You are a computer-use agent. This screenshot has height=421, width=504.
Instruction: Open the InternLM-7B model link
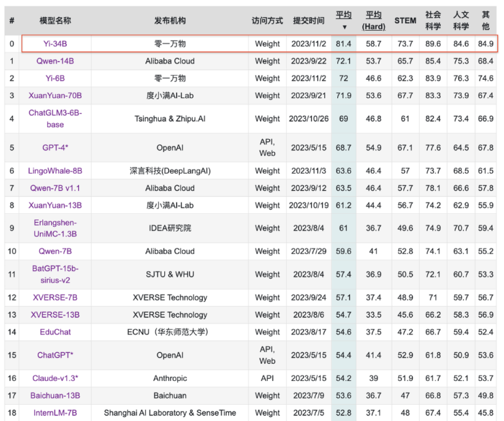pos(55,413)
